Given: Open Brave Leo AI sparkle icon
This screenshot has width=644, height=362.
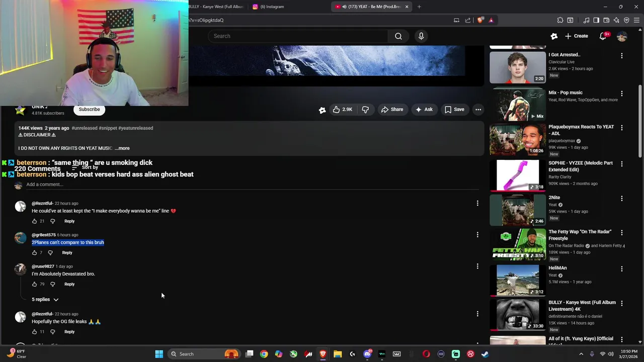Looking at the screenshot, I should 616,20.
